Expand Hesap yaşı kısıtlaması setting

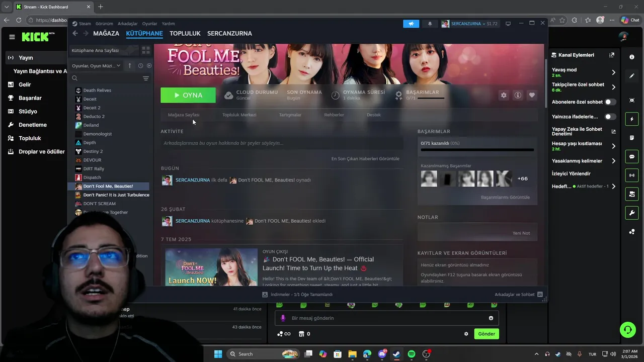584,146
